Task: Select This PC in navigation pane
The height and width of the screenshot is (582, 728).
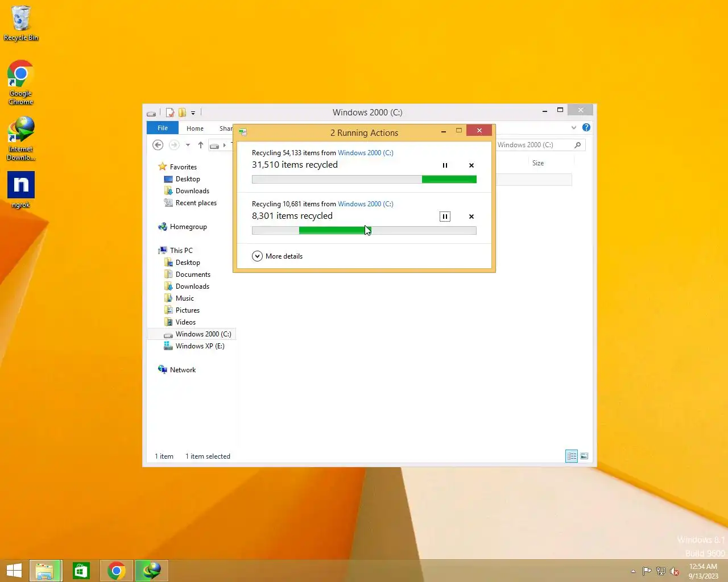Action: coord(181,251)
